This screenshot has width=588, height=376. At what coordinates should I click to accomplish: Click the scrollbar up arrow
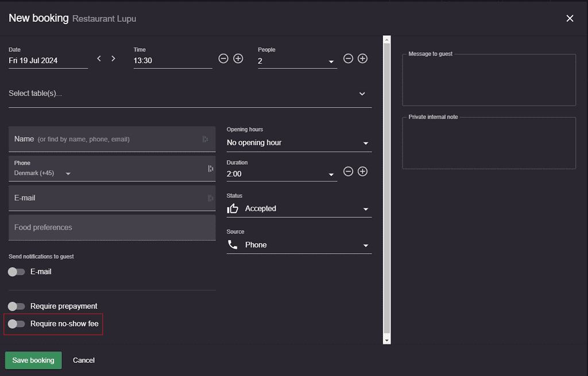[x=386, y=40]
